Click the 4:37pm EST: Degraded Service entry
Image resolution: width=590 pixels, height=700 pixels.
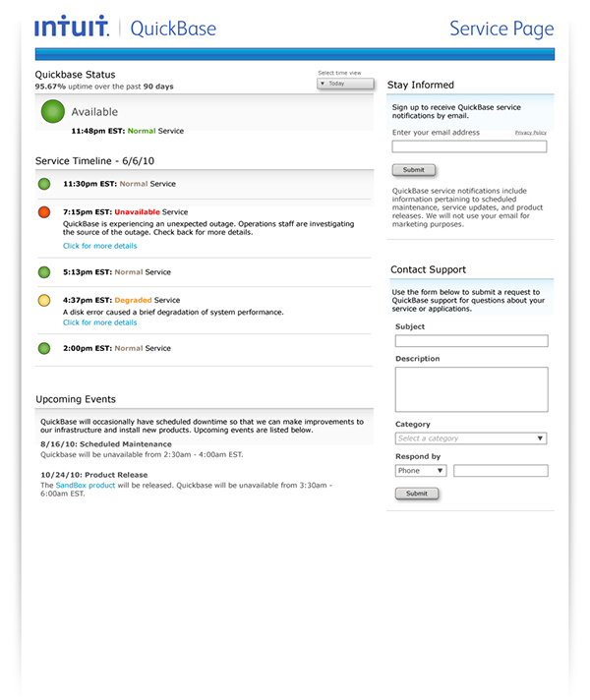click(122, 301)
